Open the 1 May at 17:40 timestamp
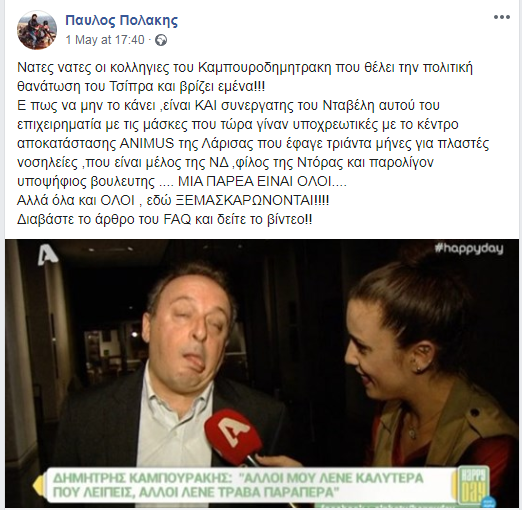Screen dimensions: 522x510 click(x=105, y=40)
